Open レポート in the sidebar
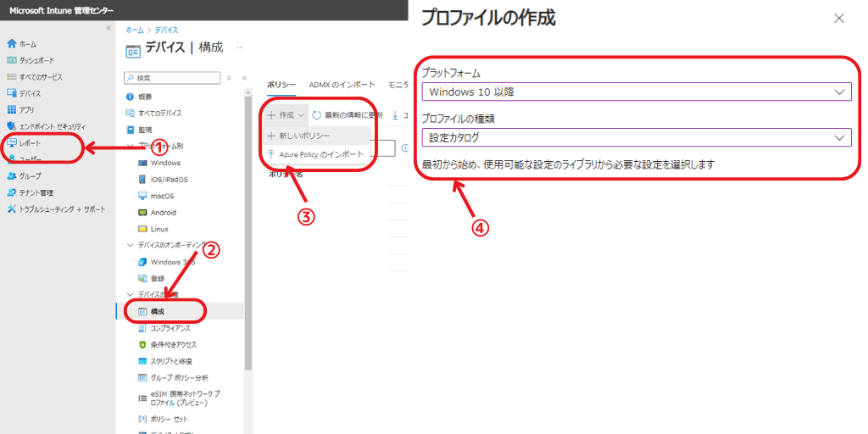868x434 pixels. 25,142
